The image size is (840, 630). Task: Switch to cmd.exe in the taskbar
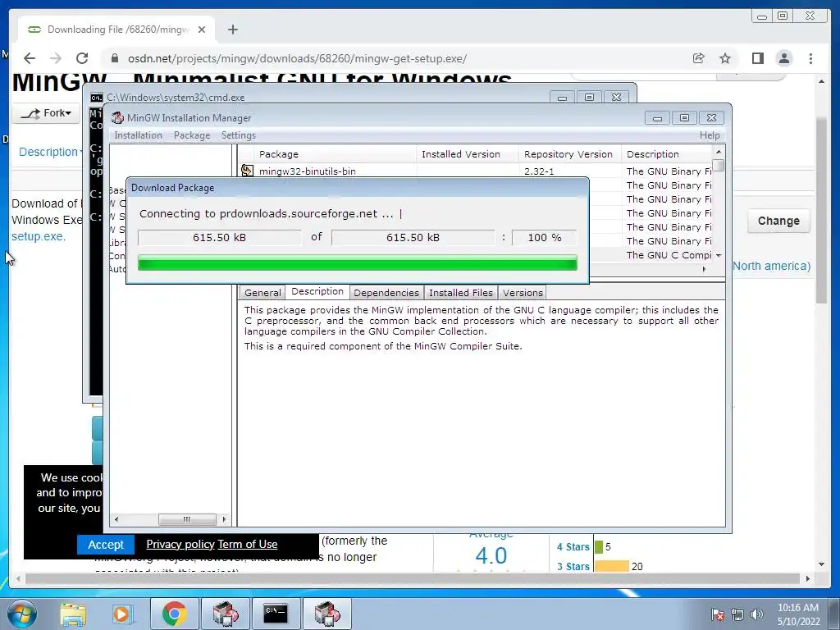pyautogui.click(x=276, y=614)
